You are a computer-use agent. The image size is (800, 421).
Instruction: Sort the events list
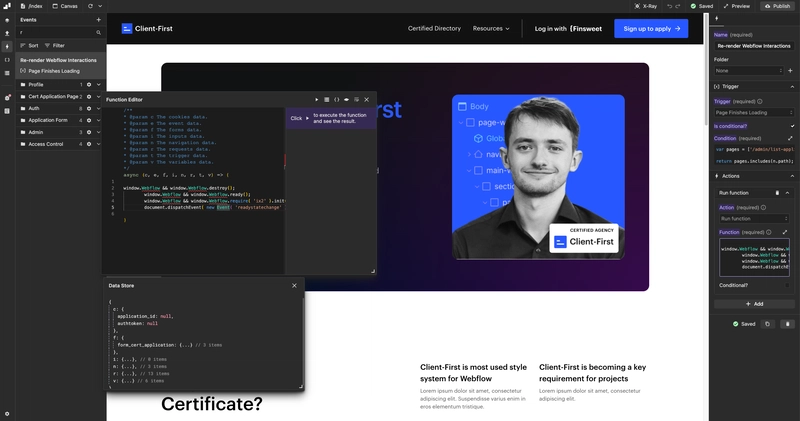tap(30, 45)
